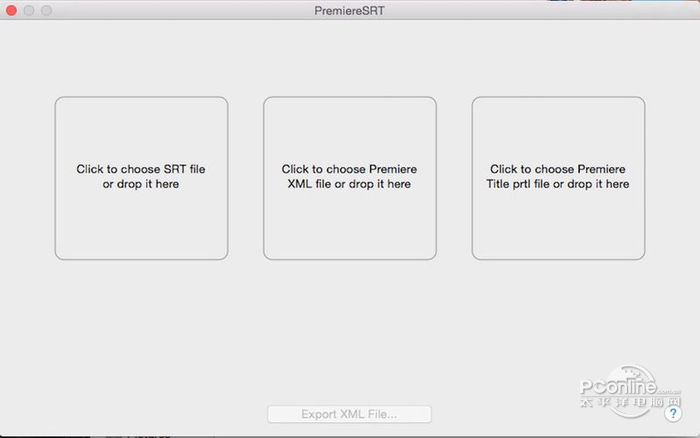
Task: Click the "Title prtl file or drop it here" text
Action: (x=558, y=184)
